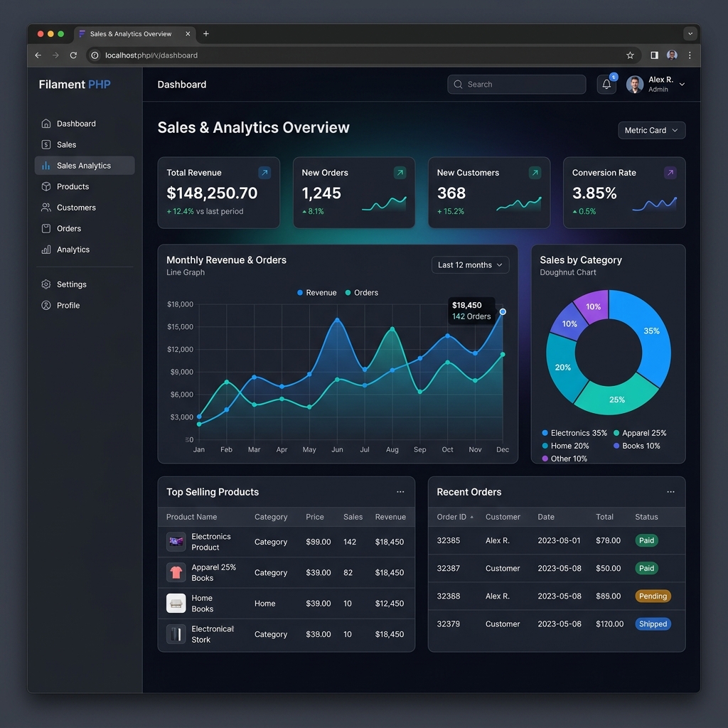
Task: Open the Sales section via its sidebar icon
Action: pos(45,144)
